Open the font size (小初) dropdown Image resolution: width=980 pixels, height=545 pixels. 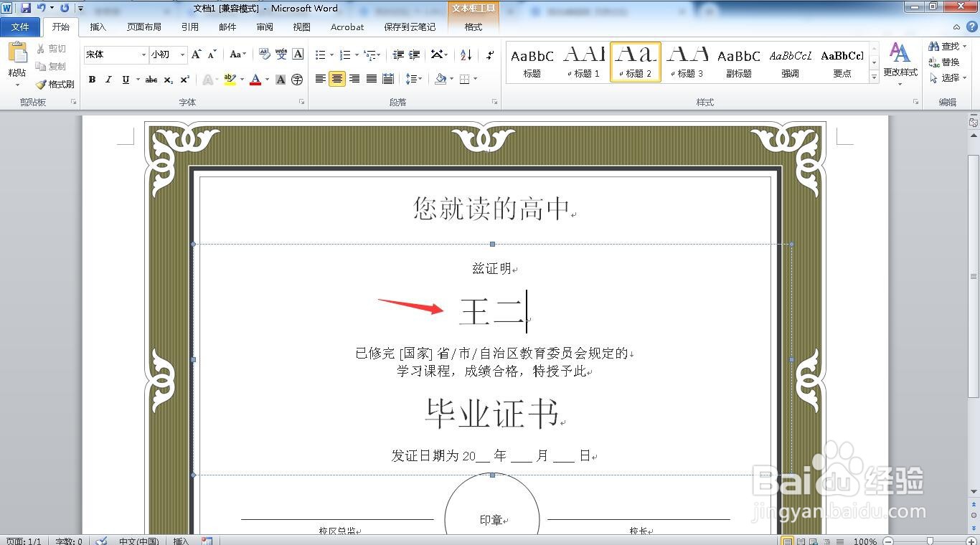(x=182, y=54)
